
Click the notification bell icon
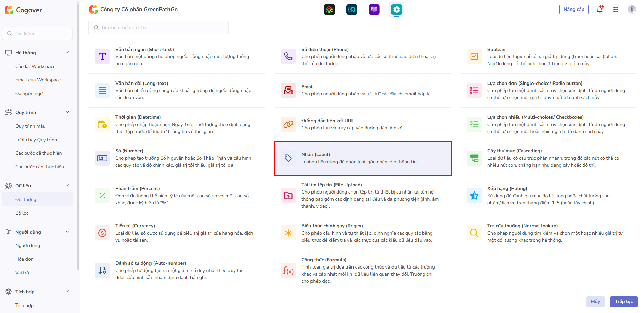tap(599, 10)
